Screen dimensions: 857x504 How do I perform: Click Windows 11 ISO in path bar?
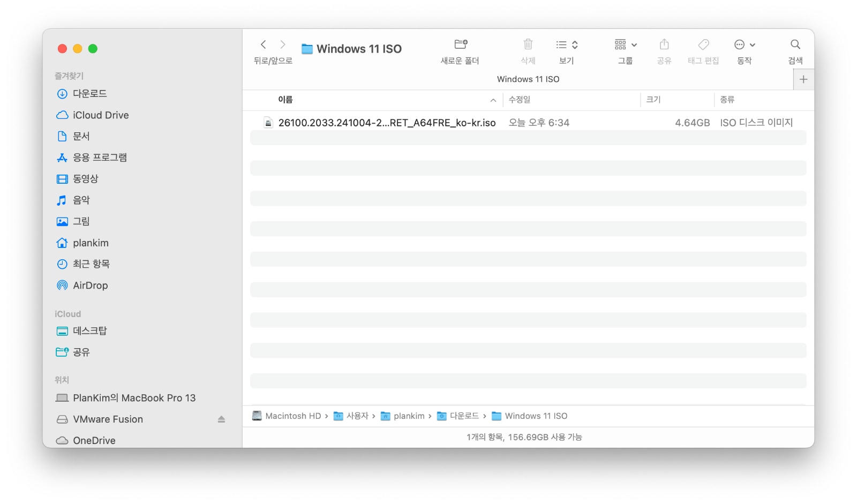point(530,416)
